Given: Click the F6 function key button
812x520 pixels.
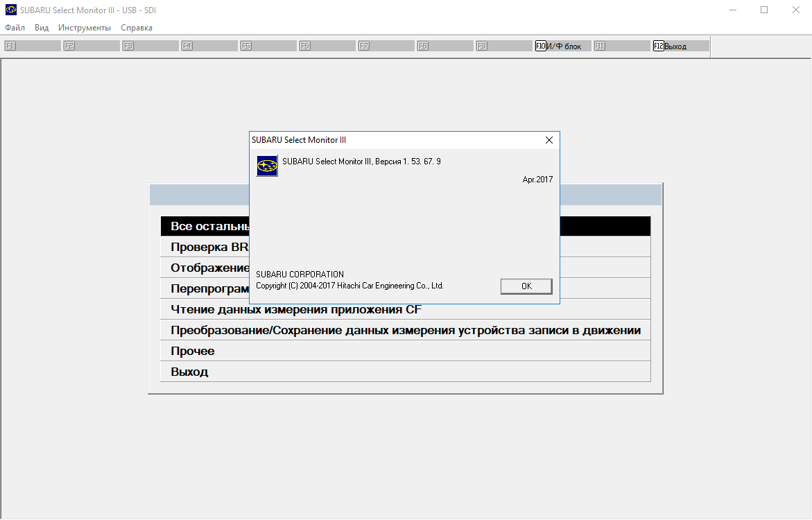Looking at the screenshot, I should pos(327,46).
